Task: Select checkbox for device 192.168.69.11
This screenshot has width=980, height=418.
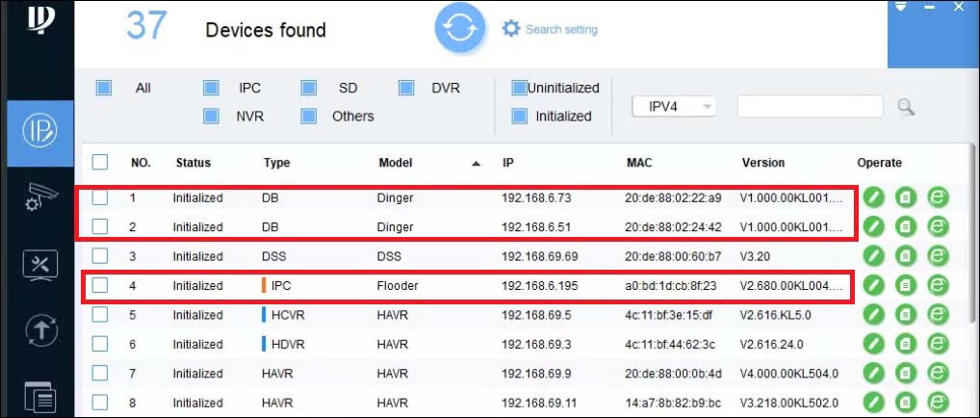Action: [x=100, y=403]
